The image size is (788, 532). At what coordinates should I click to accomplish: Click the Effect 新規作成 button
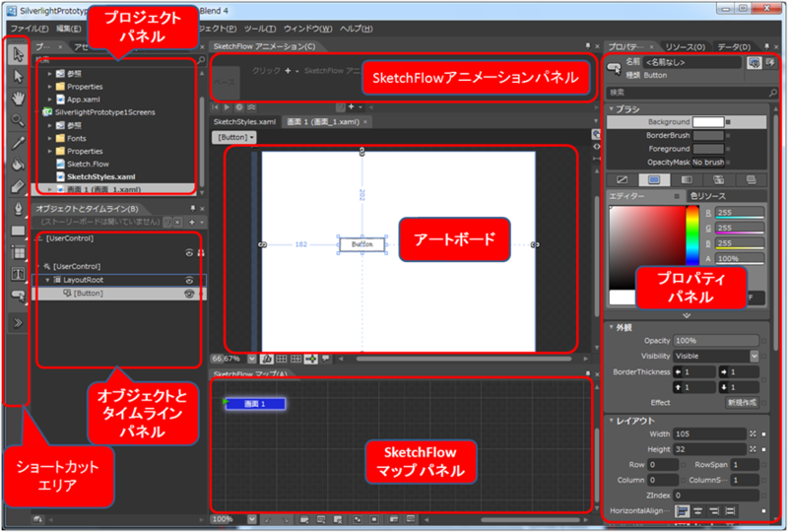pos(742,403)
